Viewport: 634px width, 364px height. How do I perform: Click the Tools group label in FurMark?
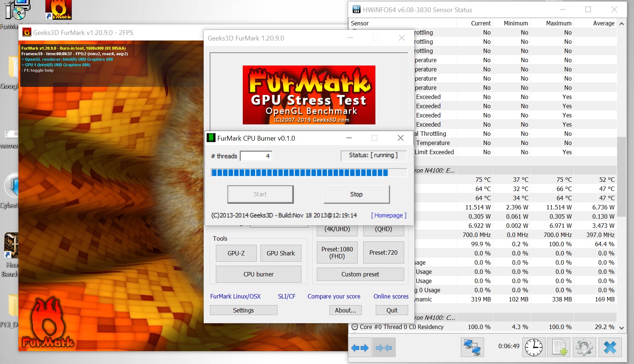click(x=220, y=238)
